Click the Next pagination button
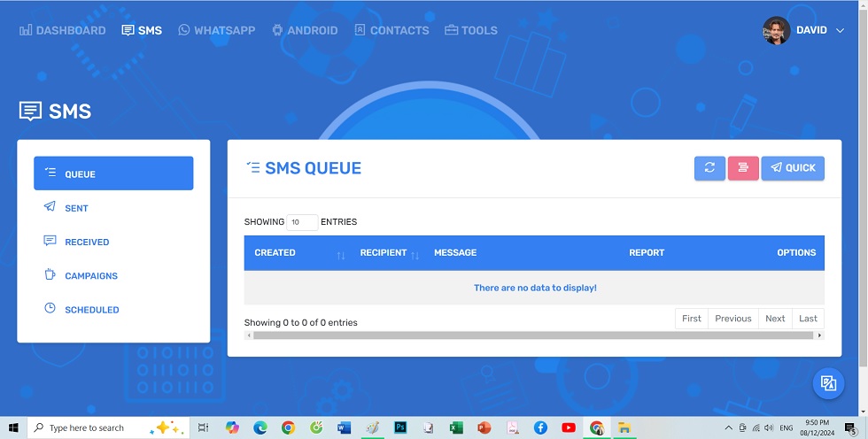Viewport: 868px width, 439px height. tap(775, 319)
